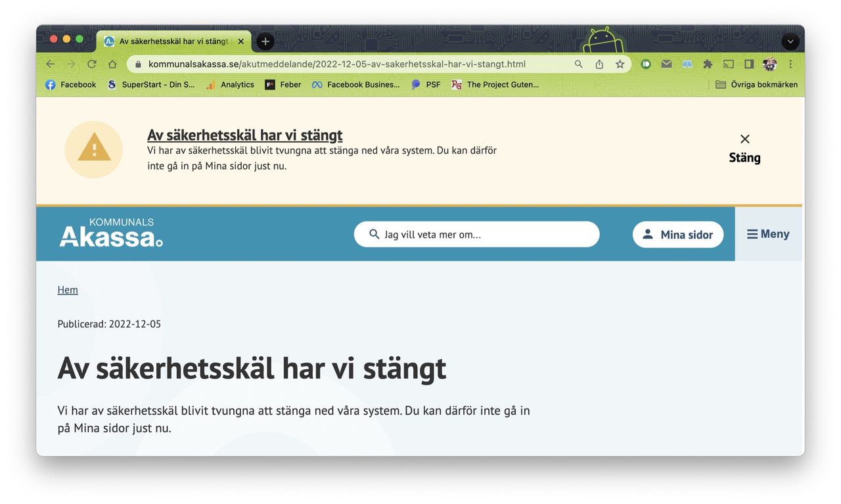Viewport: 841px width, 504px height.
Task: Start casting with the Chromecast icon
Action: coord(728,64)
